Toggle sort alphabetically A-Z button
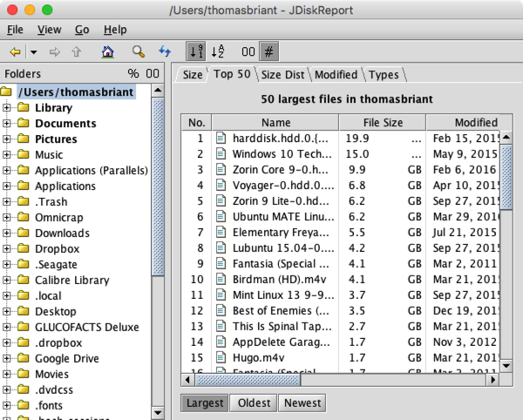Screen dimensions: 523x420 click(218, 51)
